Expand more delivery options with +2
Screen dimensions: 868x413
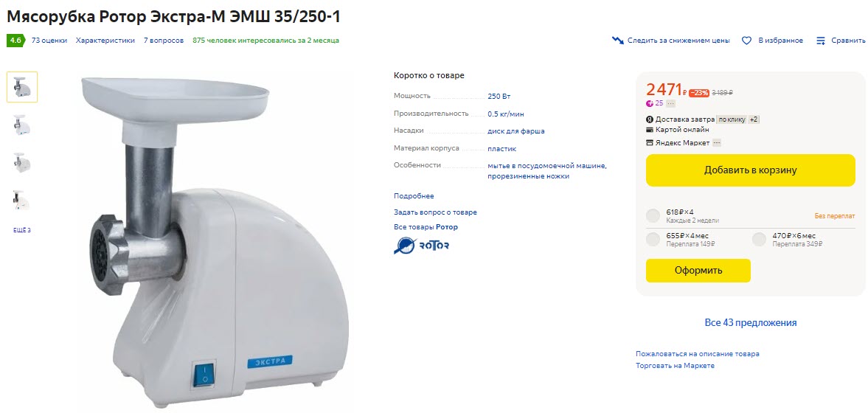click(754, 119)
